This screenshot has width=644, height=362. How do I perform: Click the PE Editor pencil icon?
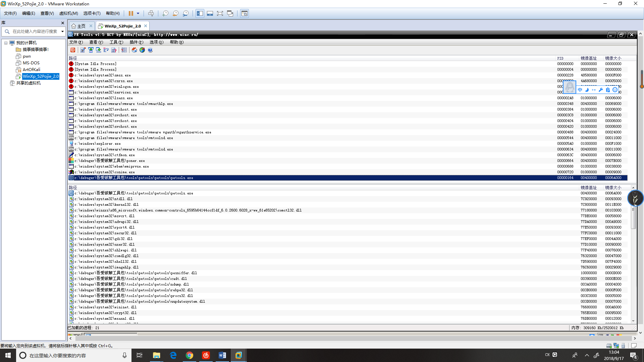(x=83, y=50)
